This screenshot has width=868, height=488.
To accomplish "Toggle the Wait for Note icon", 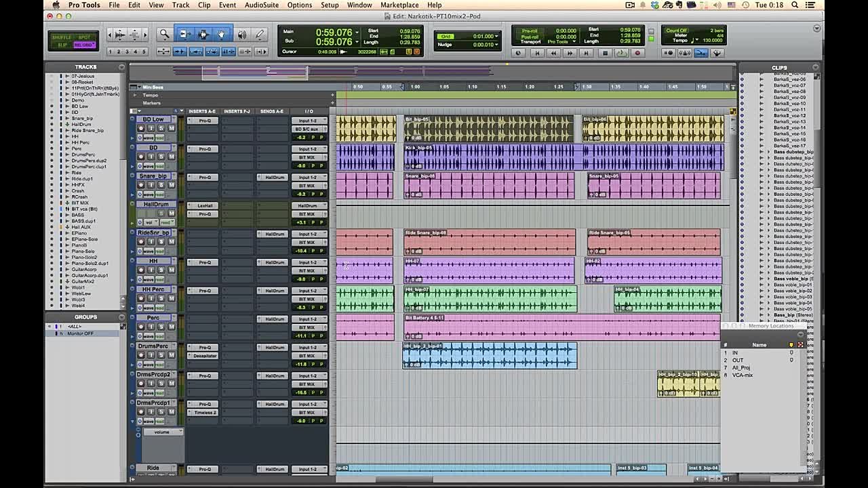I will [669, 53].
